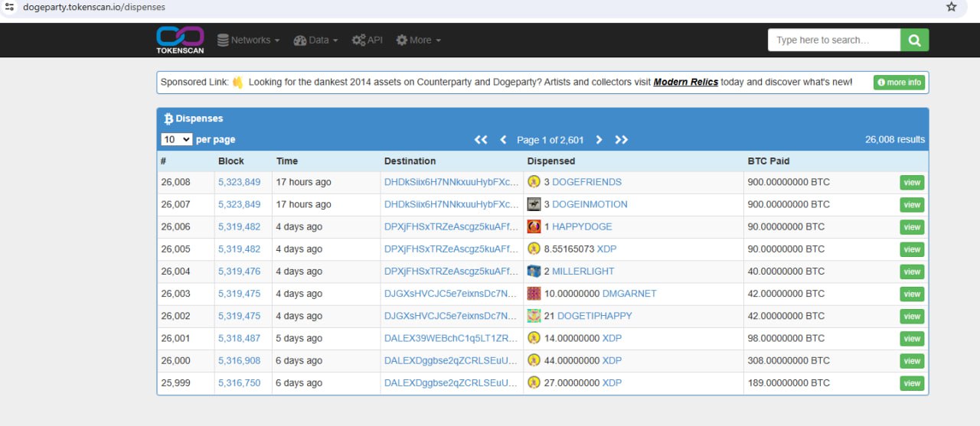Click the "BTC Paid" column header
This screenshot has height=426, width=980.
click(769, 161)
